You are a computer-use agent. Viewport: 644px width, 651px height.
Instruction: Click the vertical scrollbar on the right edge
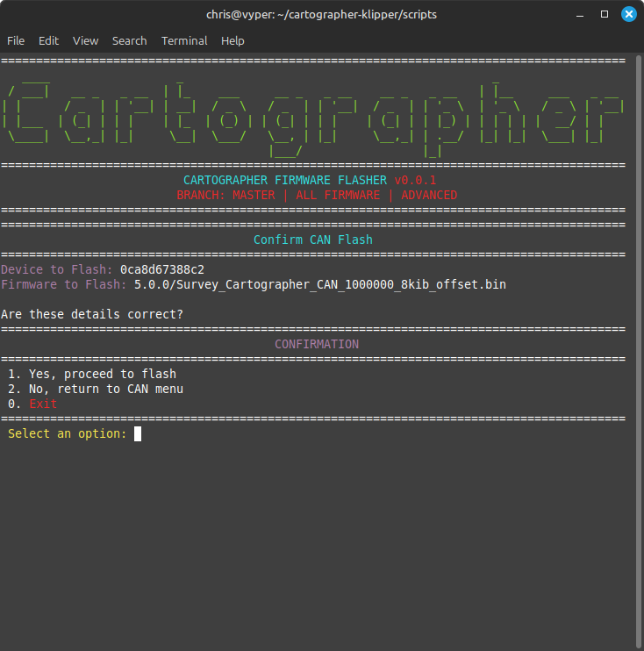[637, 351]
